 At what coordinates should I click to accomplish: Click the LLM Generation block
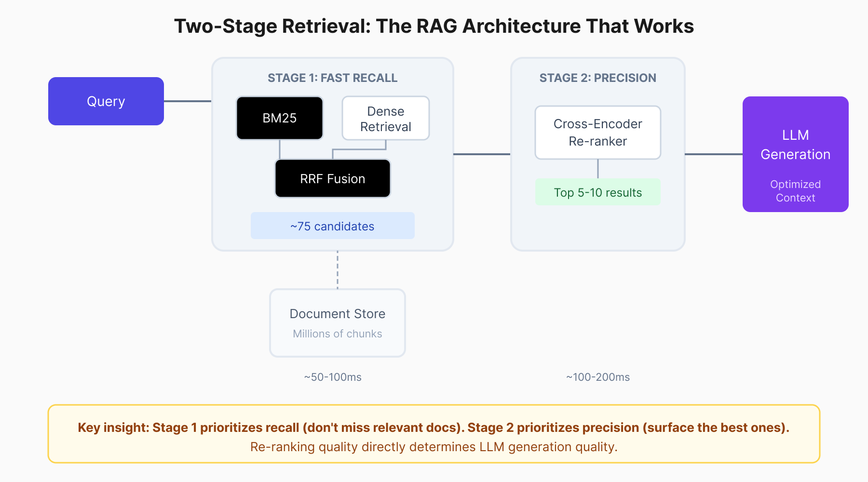tap(795, 154)
